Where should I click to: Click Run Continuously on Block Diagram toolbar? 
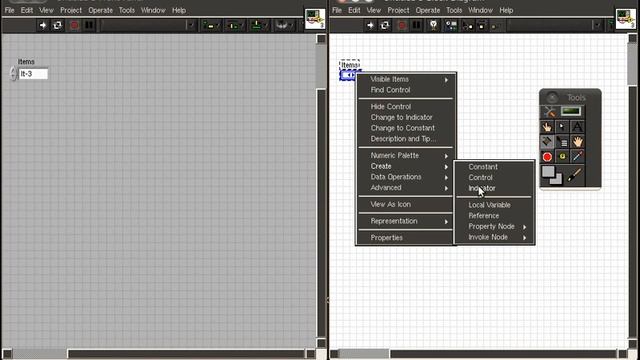(385, 25)
